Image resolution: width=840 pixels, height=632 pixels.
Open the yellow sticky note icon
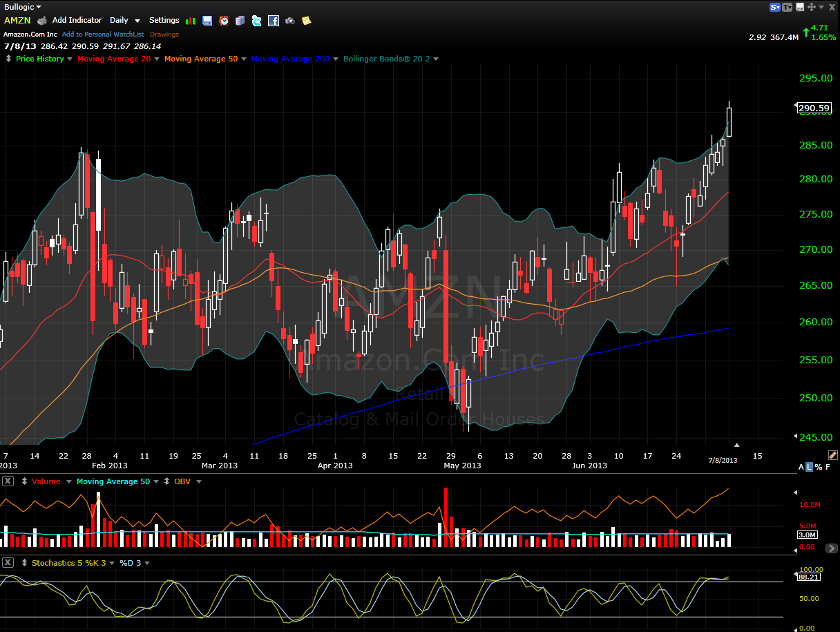[307, 21]
